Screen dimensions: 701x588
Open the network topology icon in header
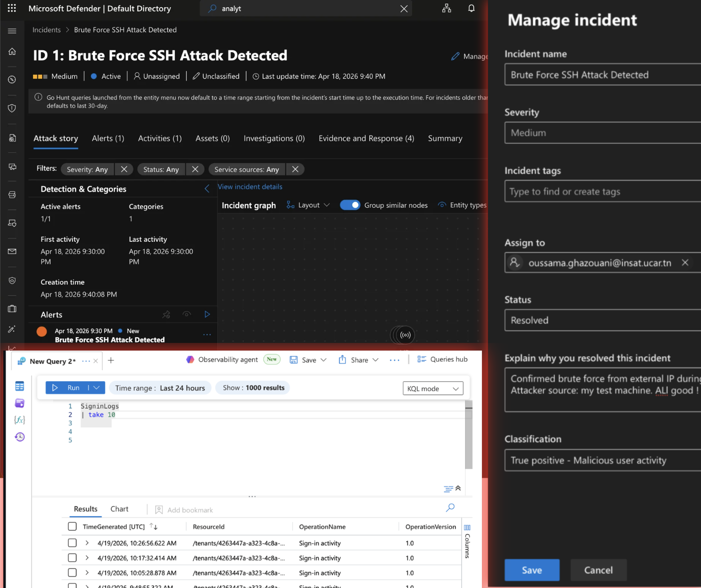pos(446,8)
